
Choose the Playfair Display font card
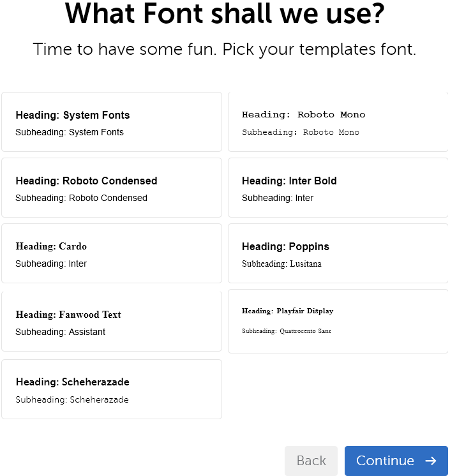338,321
